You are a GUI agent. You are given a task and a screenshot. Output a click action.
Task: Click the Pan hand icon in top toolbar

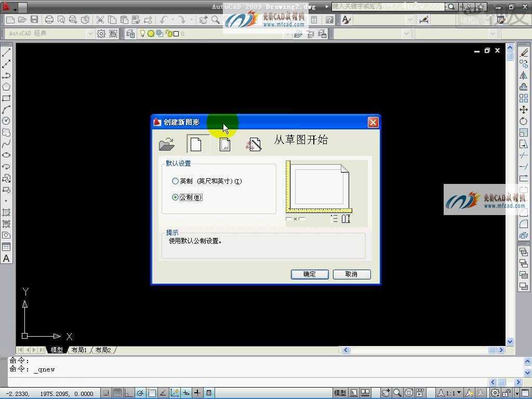[x=204, y=20]
